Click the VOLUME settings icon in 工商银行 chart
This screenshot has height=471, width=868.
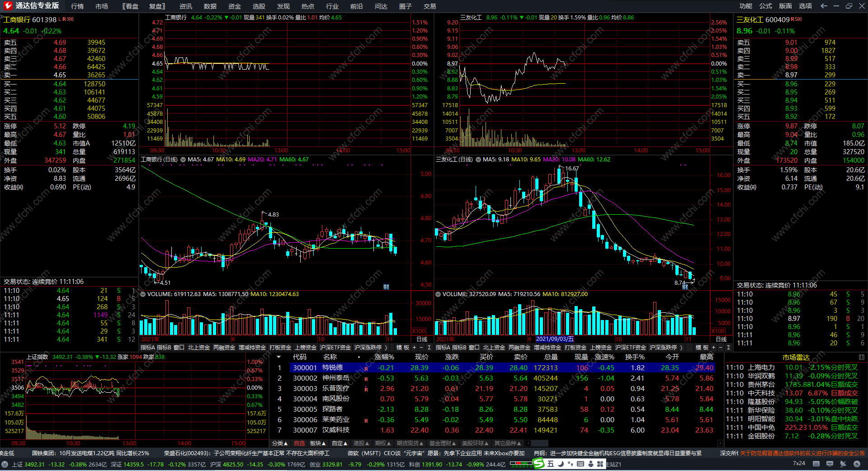click(143, 294)
